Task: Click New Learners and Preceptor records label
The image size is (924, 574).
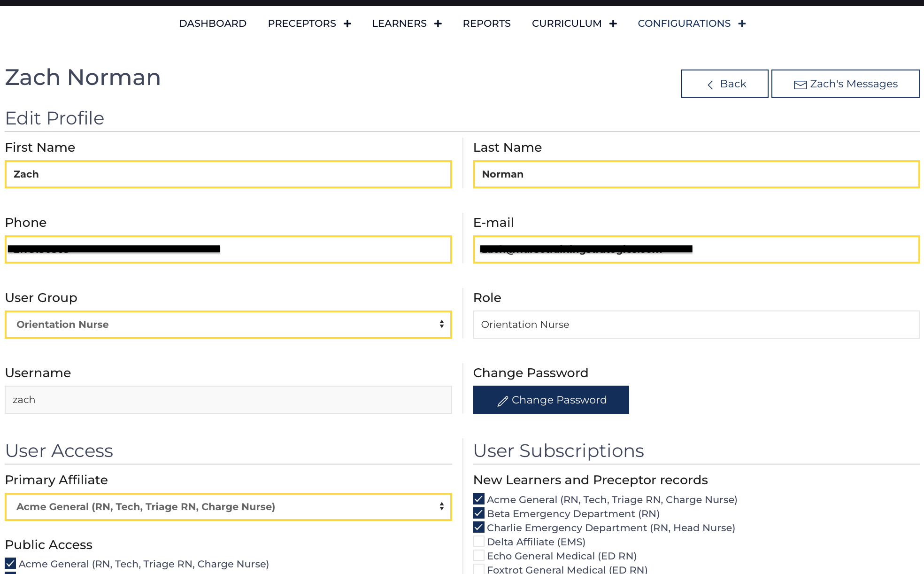Action: 591,480
